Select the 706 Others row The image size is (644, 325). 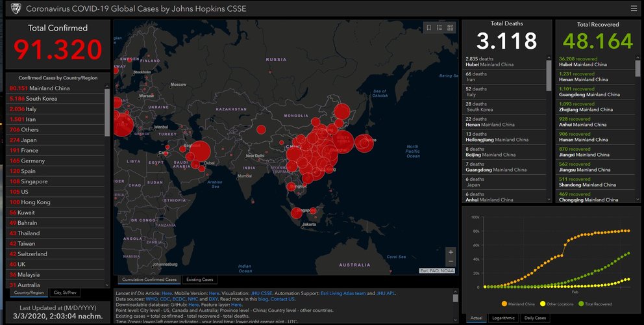(55, 129)
